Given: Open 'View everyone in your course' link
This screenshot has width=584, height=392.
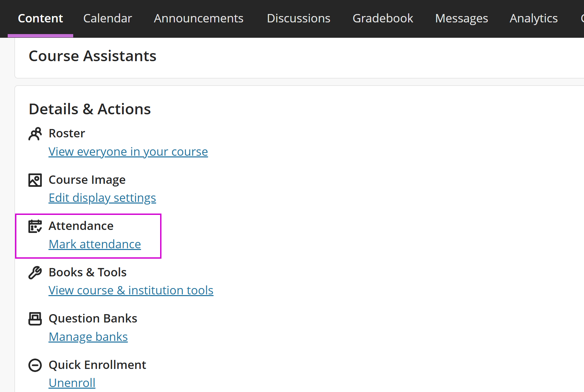Looking at the screenshot, I should coord(128,152).
